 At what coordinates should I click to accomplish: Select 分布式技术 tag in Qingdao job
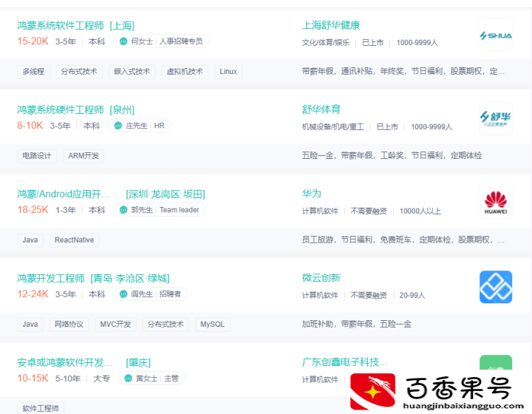pos(166,324)
